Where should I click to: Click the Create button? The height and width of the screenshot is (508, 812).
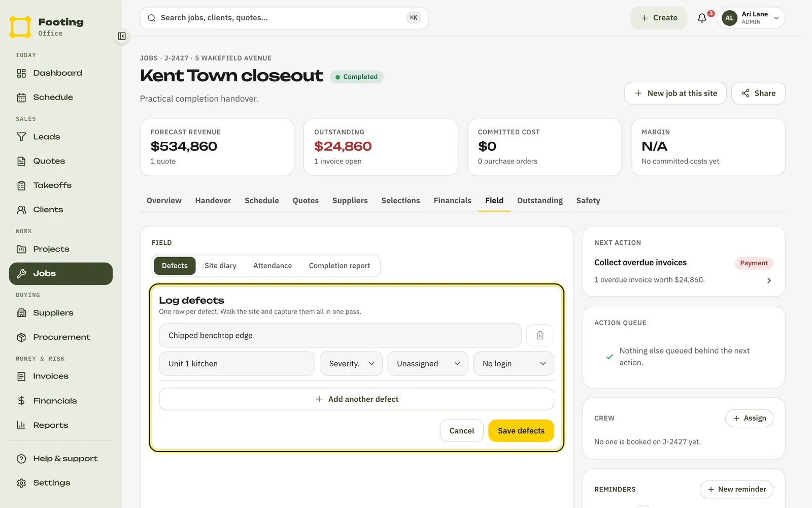(x=659, y=18)
